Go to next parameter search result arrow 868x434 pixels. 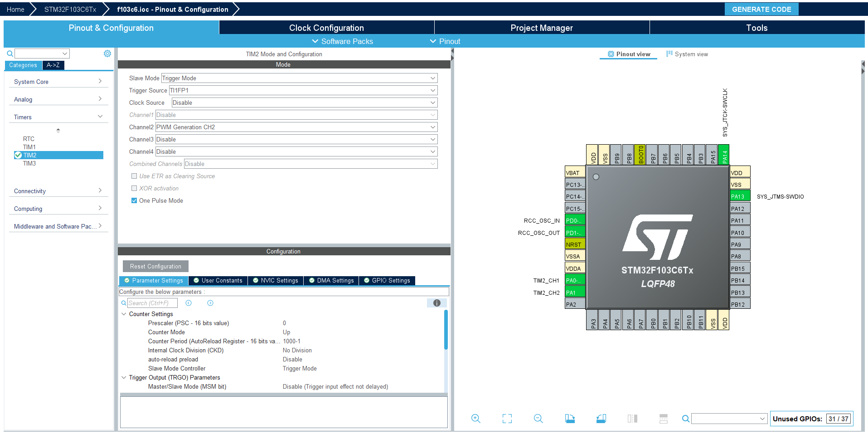point(210,303)
